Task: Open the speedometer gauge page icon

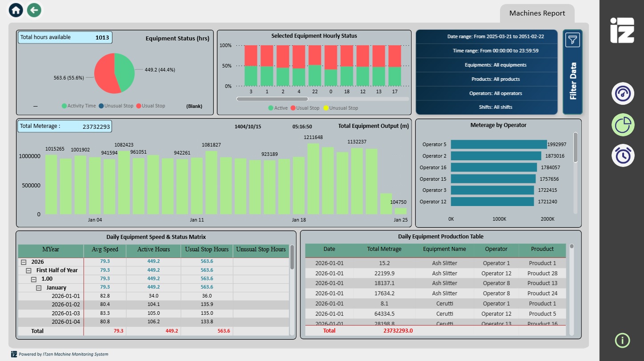Action: pos(622,94)
